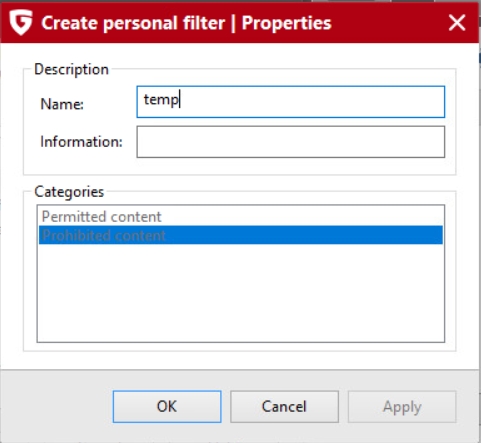Screen dimensions: 481x443
Task: Click the gray footer bar beside OK
Action: [x=57, y=407]
